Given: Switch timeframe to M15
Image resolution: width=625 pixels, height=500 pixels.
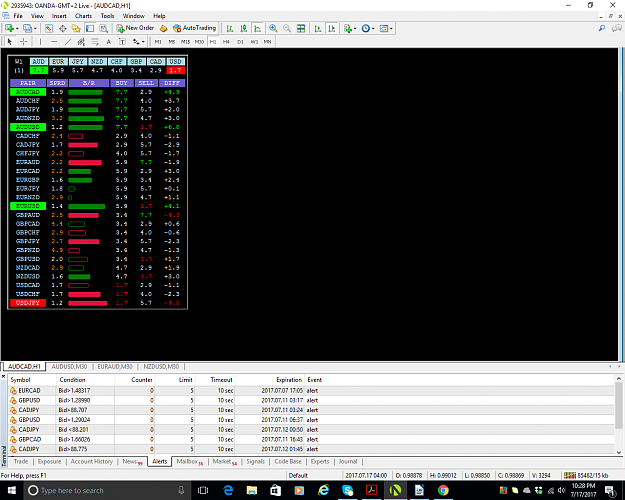Looking at the screenshot, I should pos(185,41).
